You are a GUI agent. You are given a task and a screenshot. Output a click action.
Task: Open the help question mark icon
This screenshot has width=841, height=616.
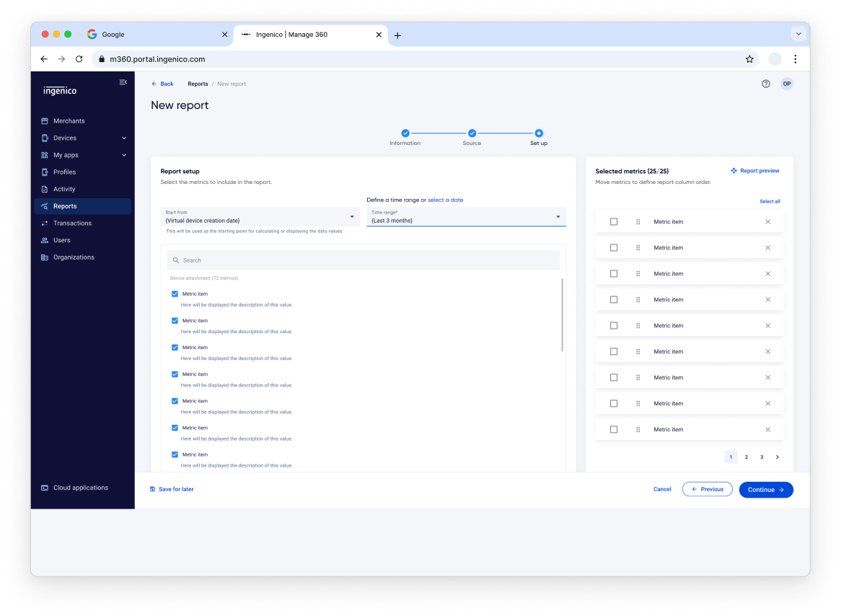tap(765, 84)
